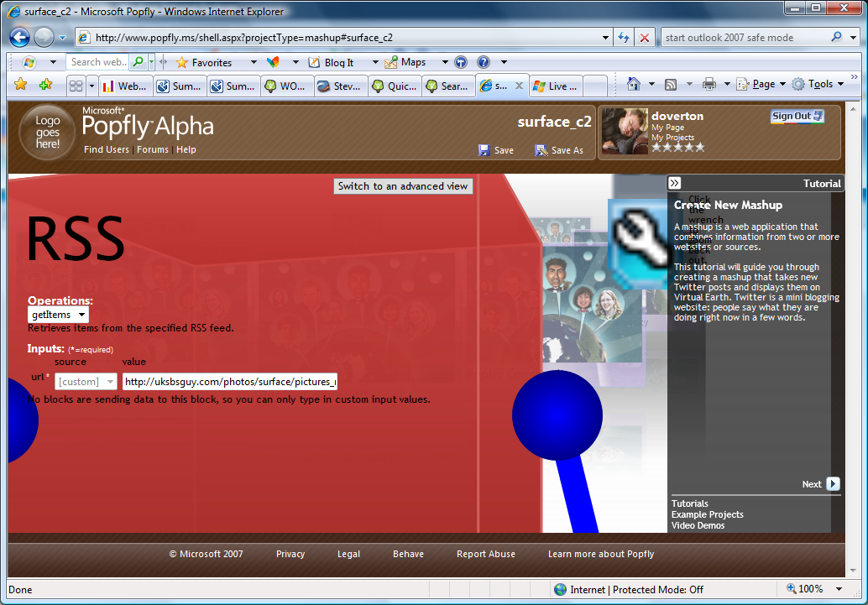Switch to the 'Quic...' browser tab
Viewport: 868px width, 605px height.
[x=395, y=86]
